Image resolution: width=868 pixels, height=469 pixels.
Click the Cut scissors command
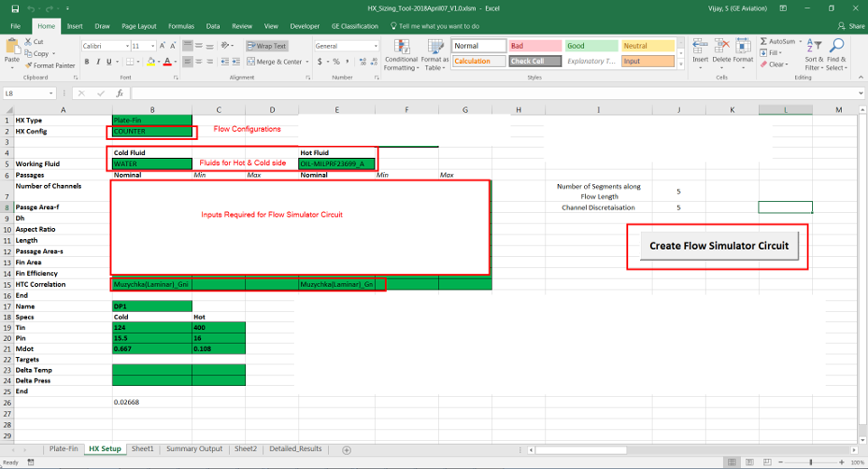coord(33,41)
